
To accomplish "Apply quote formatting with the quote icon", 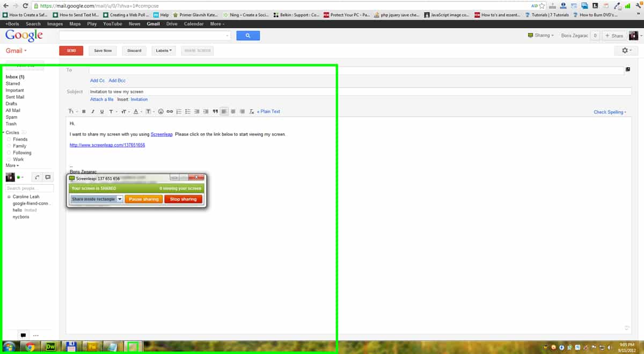I will pos(215,112).
